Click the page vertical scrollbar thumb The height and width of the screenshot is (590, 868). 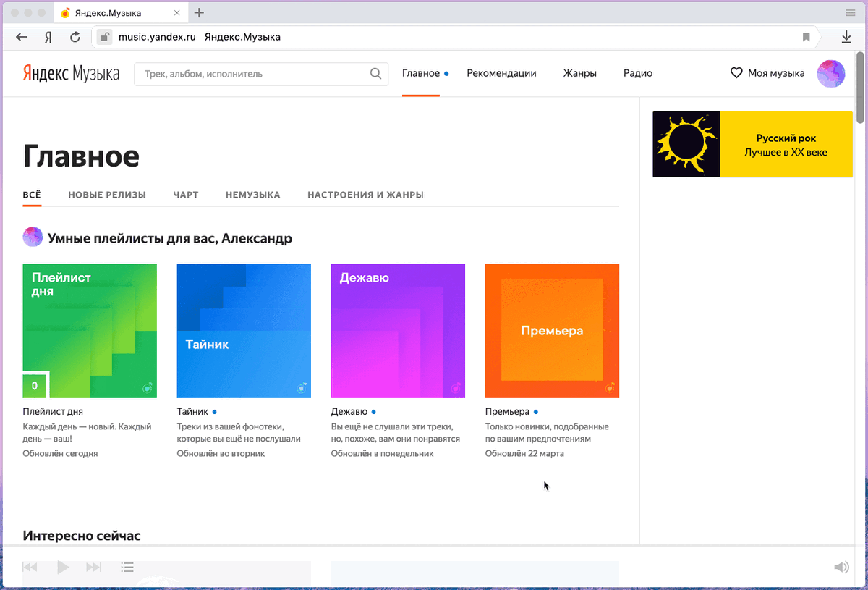click(x=860, y=87)
